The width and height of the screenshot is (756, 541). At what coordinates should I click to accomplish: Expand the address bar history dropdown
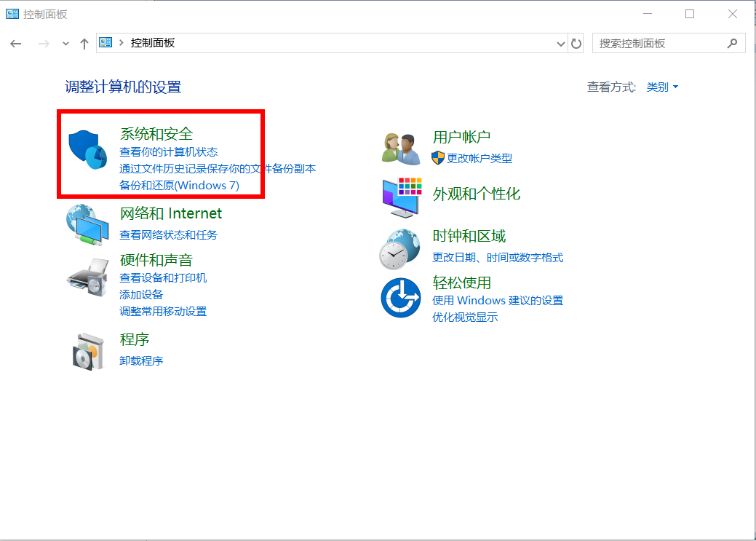[x=561, y=44]
